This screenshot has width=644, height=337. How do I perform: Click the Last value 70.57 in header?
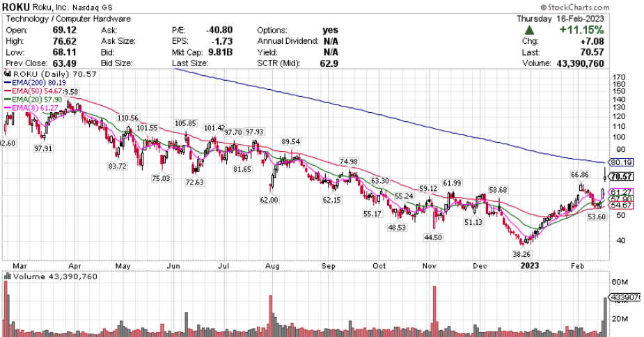pyautogui.click(x=592, y=52)
